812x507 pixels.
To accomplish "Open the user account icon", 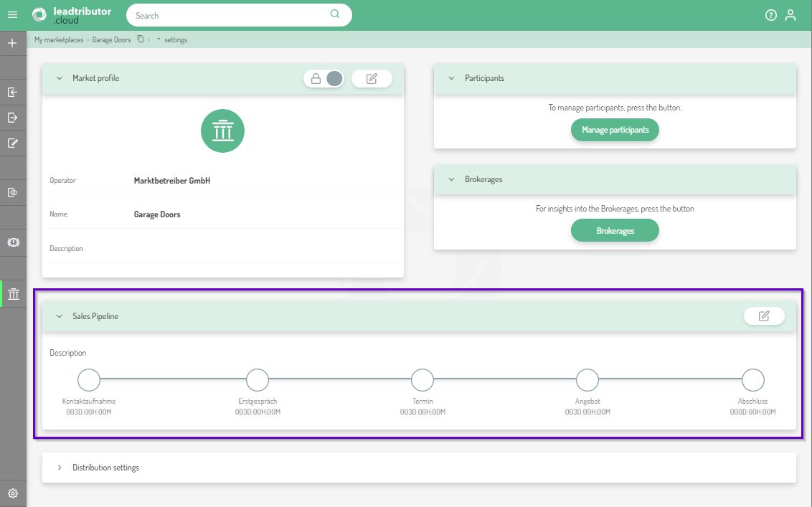I will (790, 15).
